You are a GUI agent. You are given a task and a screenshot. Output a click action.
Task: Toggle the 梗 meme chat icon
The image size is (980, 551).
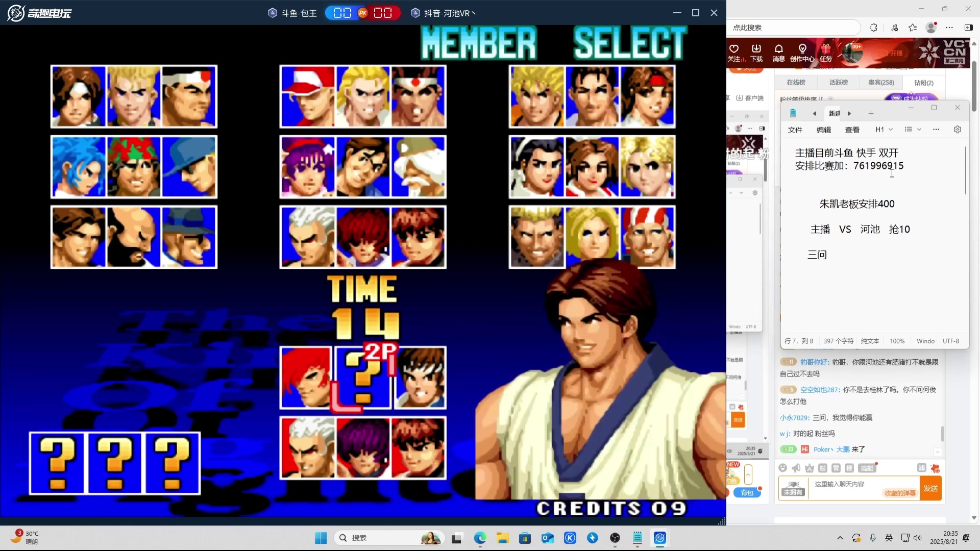849,468
